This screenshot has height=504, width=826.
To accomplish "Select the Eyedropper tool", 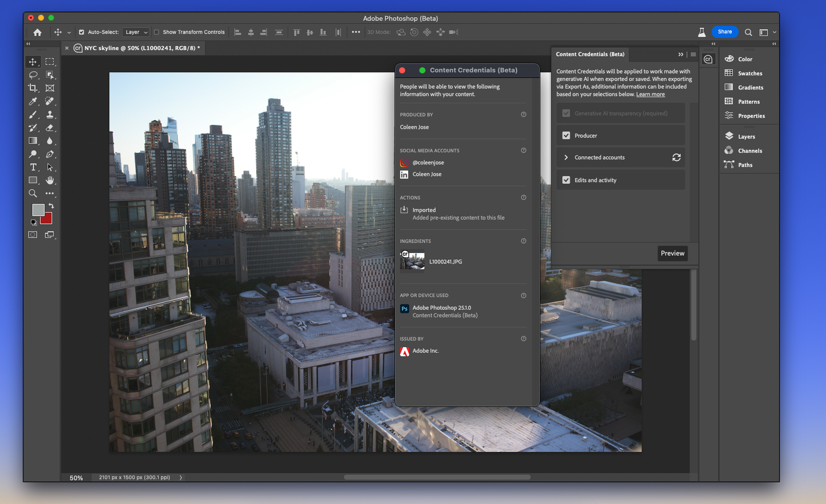I will tap(33, 101).
